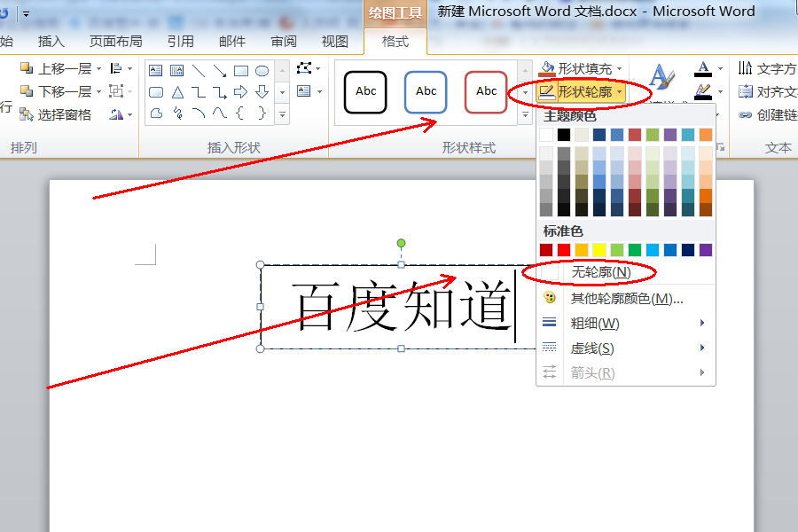Screen dimensions: 798x532
Task: Pick the scribble shape tool
Action: (x=177, y=113)
